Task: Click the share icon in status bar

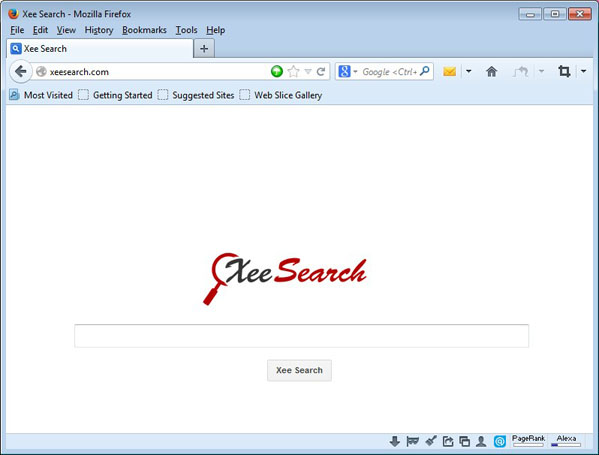Action: click(x=448, y=441)
